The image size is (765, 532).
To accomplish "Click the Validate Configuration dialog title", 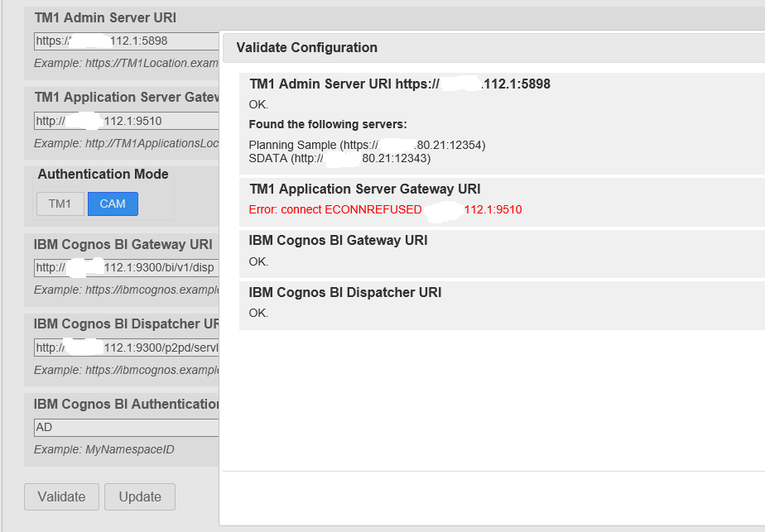I will (x=307, y=47).
